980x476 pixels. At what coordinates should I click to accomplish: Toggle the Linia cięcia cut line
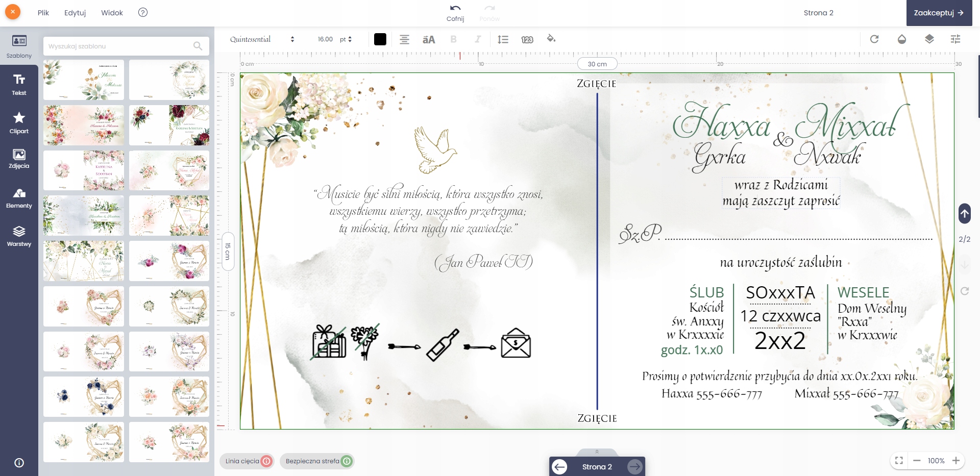tap(266, 461)
